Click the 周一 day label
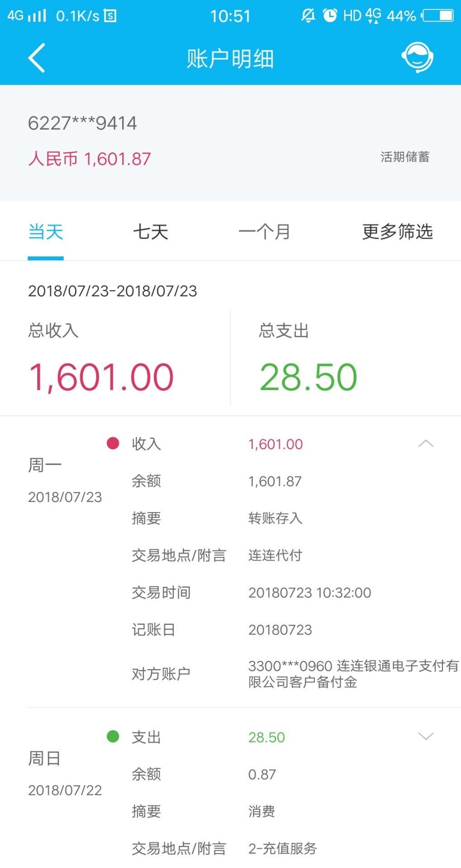This screenshot has width=461, height=868. (x=45, y=465)
